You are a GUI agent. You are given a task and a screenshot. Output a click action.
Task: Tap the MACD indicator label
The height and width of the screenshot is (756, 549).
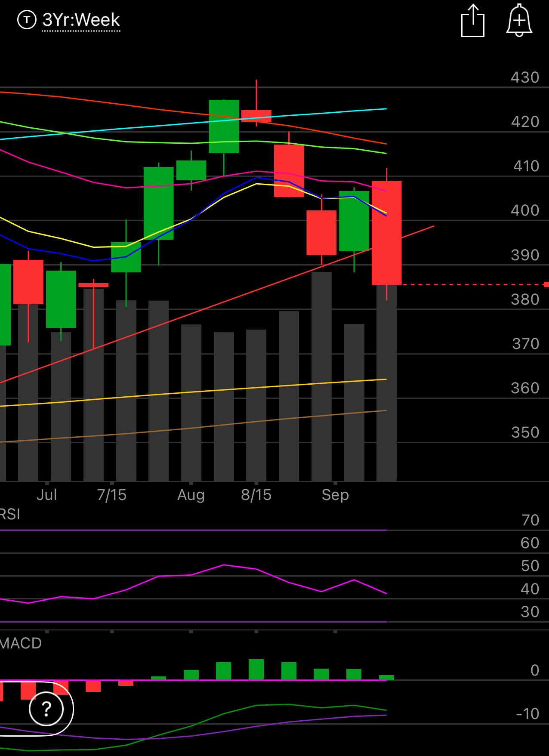coord(20,643)
